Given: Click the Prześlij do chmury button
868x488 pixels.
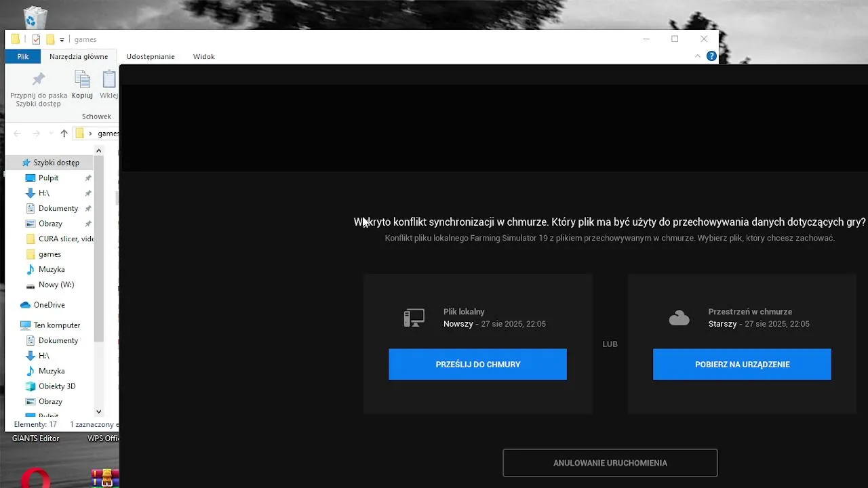Looking at the screenshot, I should tap(477, 365).
